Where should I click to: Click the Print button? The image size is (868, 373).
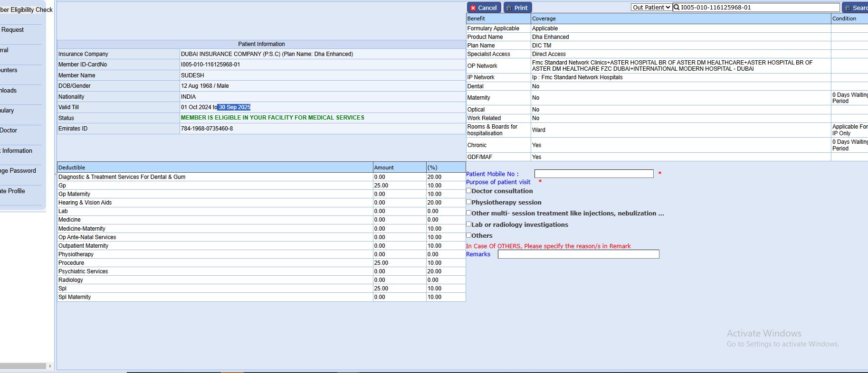click(x=517, y=8)
